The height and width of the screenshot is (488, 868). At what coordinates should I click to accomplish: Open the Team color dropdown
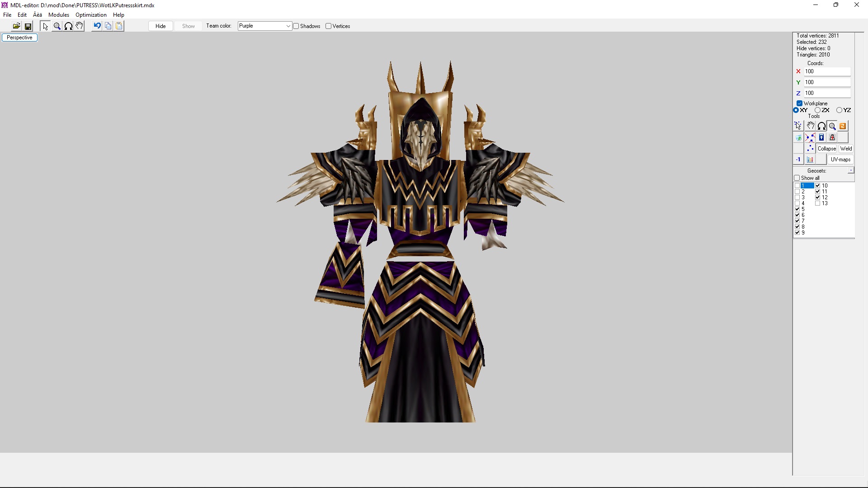coord(264,26)
